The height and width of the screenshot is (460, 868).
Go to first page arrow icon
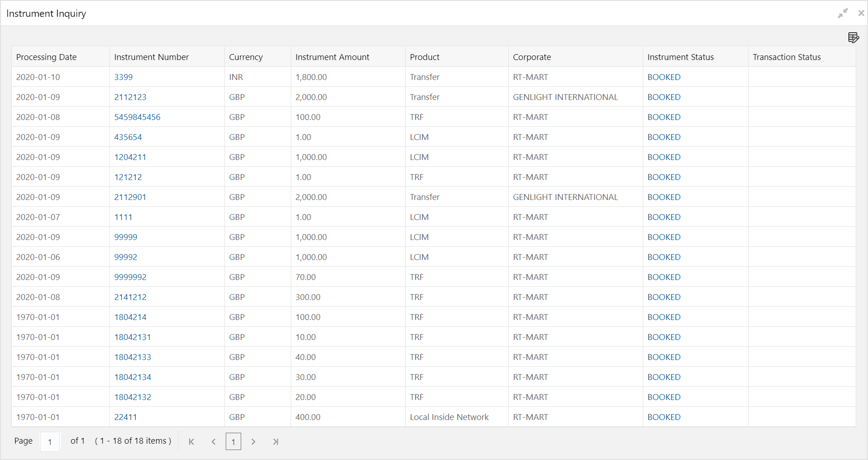coord(192,442)
